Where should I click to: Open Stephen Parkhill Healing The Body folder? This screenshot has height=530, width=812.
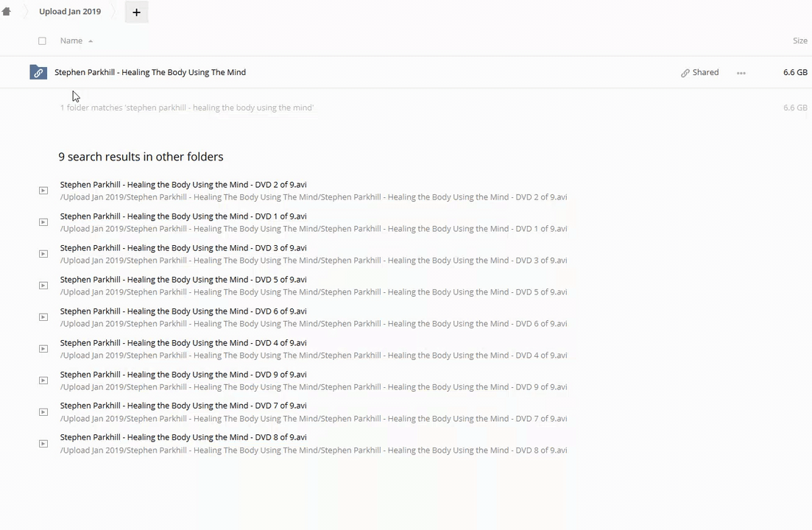[150, 72]
